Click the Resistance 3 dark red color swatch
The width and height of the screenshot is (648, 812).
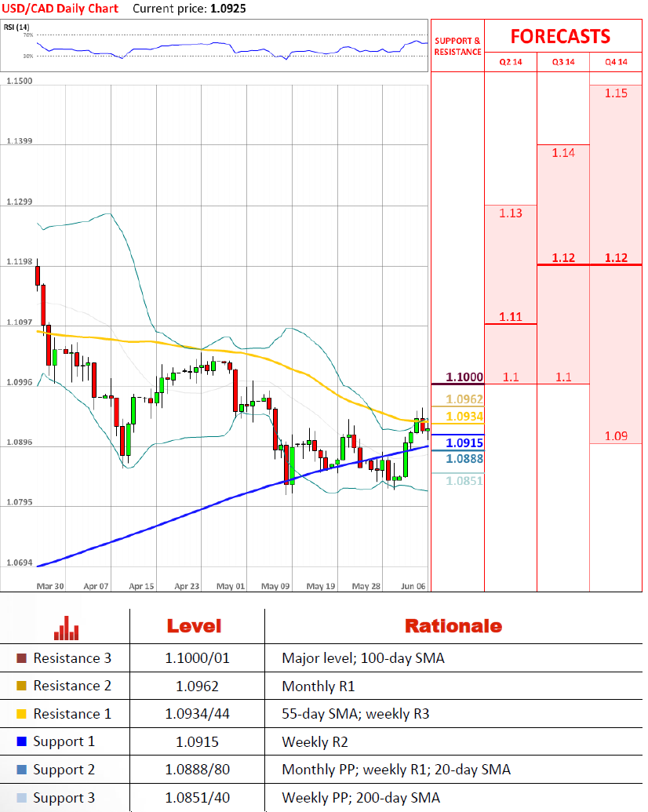tap(21, 658)
